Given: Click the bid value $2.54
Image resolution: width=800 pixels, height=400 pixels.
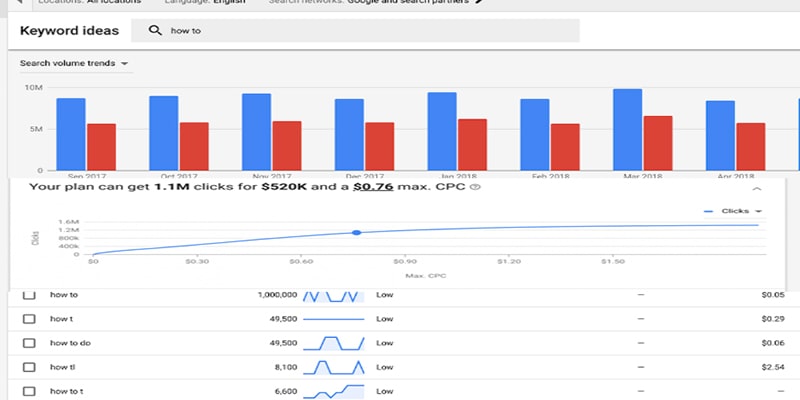Looking at the screenshot, I should point(773,367).
